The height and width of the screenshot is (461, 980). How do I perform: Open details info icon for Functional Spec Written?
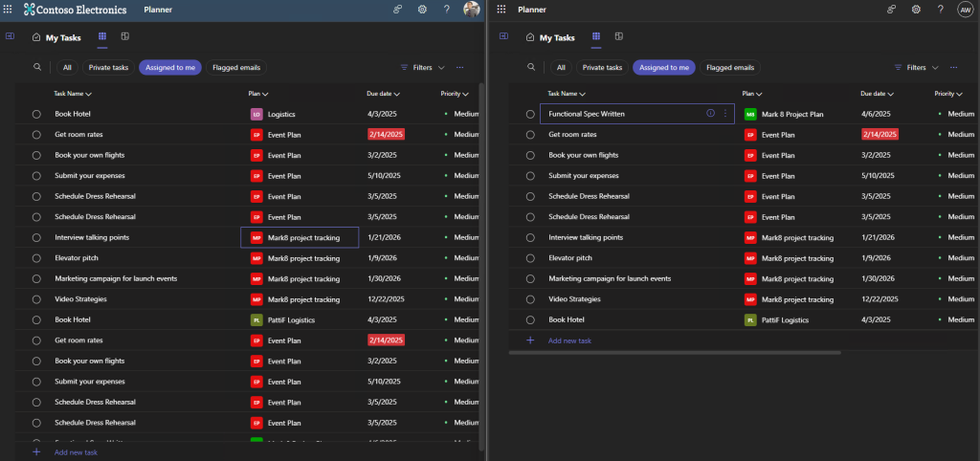tap(710, 113)
